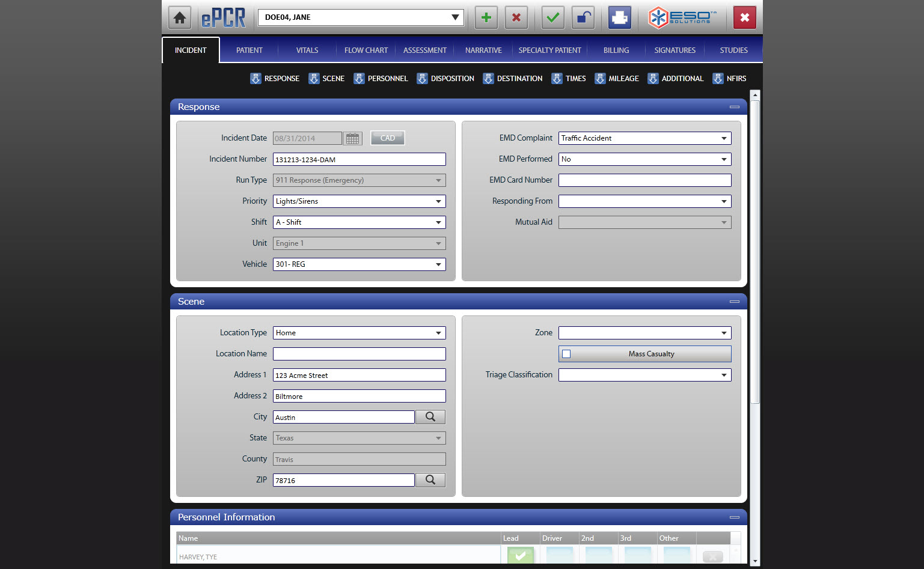Toggle Other checkbox for HARVEY, TYE
This screenshot has width=924, height=569.
tap(676, 555)
